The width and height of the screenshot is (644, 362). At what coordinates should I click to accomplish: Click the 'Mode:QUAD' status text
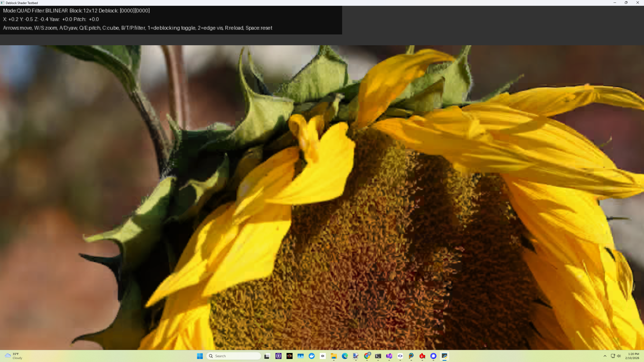pos(17,11)
